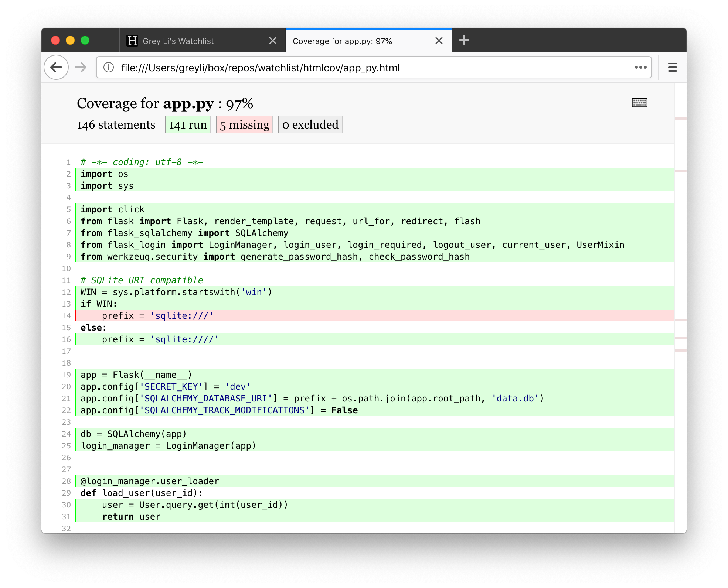This screenshot has width=728, height=588.
Task: Toggle the '5 missing' line highlight filter
Action: pos(244,125)
